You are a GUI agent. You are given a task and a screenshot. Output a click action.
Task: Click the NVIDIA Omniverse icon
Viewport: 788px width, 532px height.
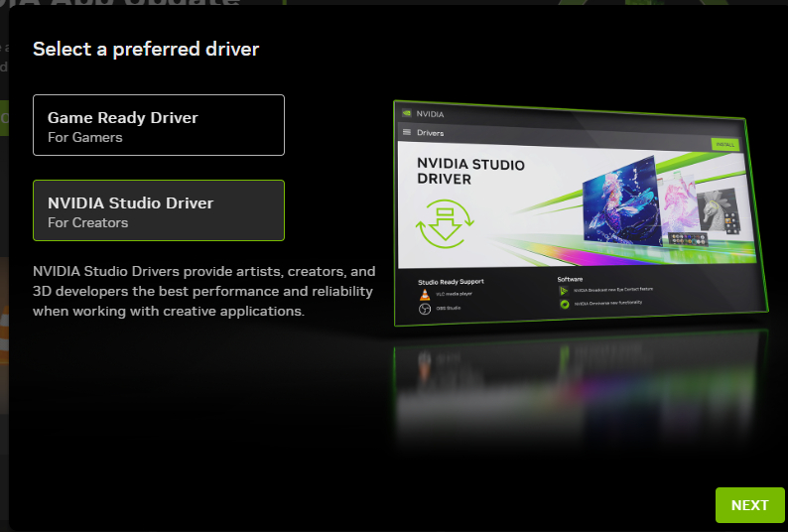[x=564, y=305]
